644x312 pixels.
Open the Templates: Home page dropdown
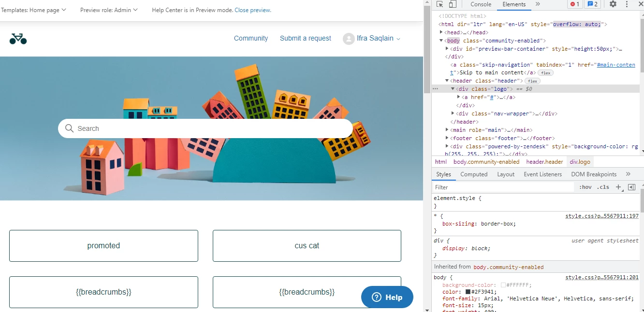pos(33,10)
